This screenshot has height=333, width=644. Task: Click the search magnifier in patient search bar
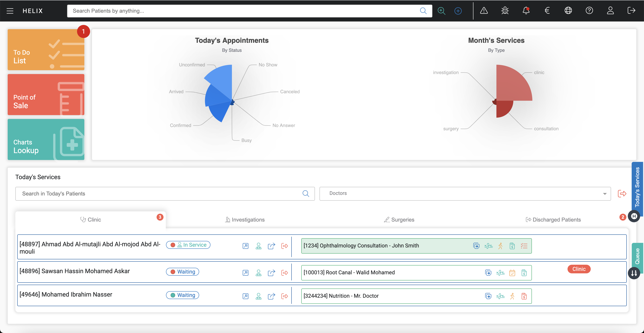click(x=423, y=11)
